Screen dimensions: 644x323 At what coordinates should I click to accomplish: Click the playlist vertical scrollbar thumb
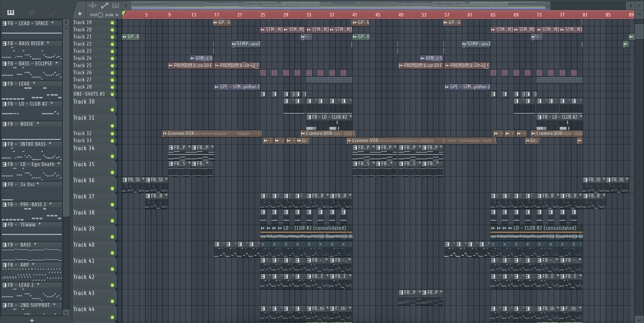(x=639, y=32)
